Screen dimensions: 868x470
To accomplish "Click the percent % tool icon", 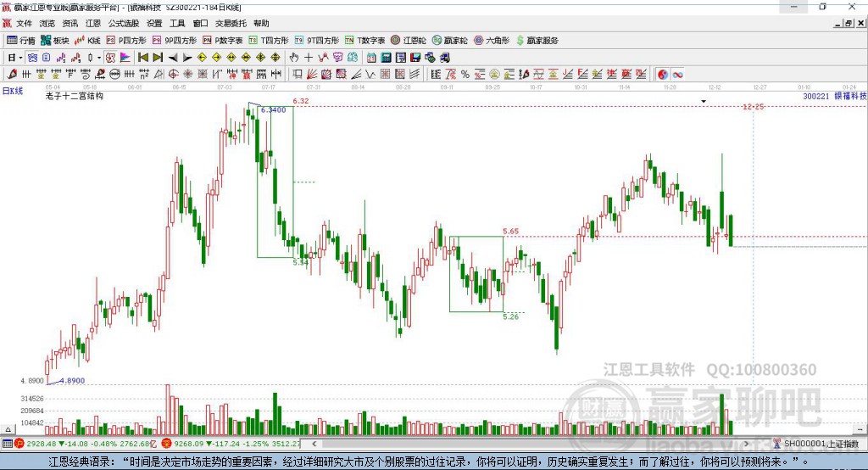I will [465, 75].
